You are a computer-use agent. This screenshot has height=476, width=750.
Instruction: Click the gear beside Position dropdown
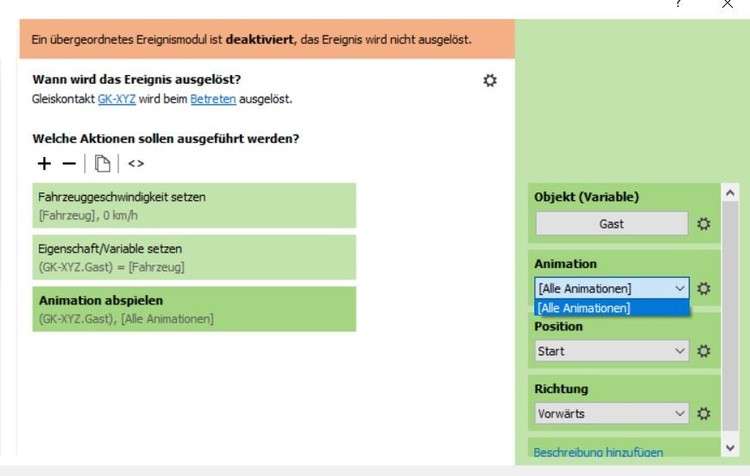click(704, 351)
